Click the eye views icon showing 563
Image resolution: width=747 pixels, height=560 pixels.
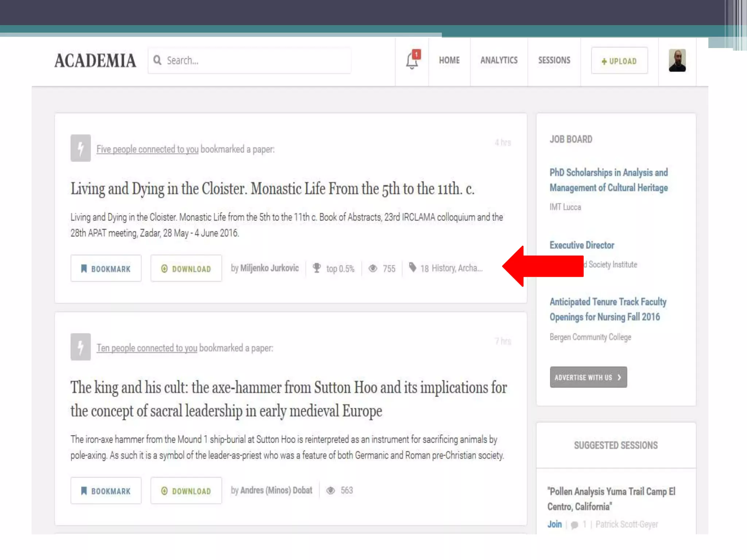click(330, 491)
